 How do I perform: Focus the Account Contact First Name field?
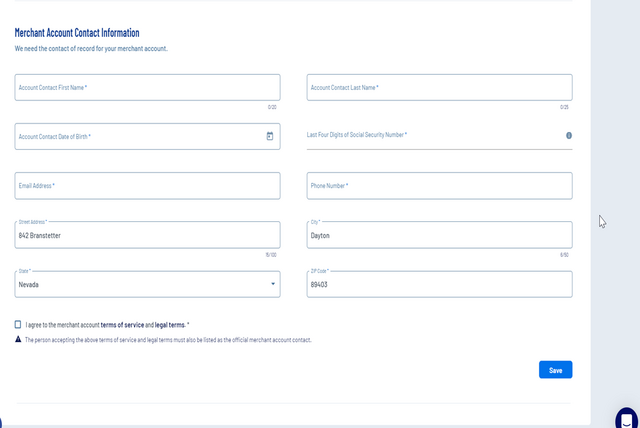[x=147, y=87]
